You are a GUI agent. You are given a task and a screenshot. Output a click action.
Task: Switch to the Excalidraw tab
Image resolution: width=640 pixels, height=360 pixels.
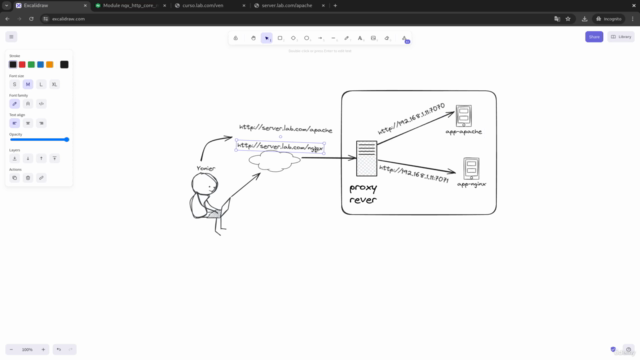tap(51, 6)
